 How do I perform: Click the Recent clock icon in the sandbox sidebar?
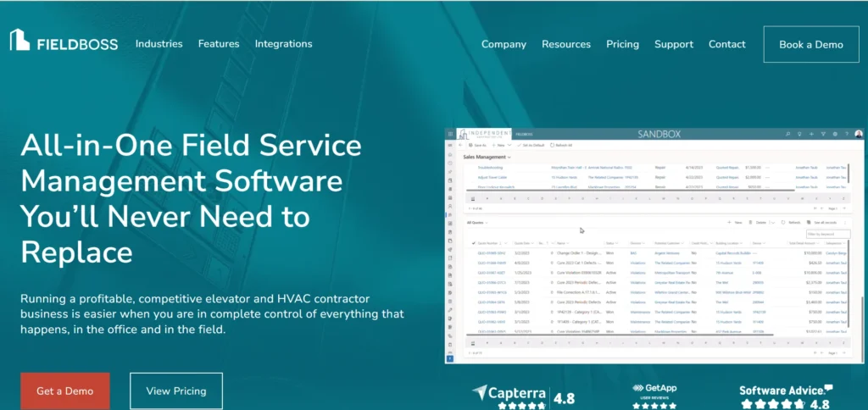[x=450, y=163]
